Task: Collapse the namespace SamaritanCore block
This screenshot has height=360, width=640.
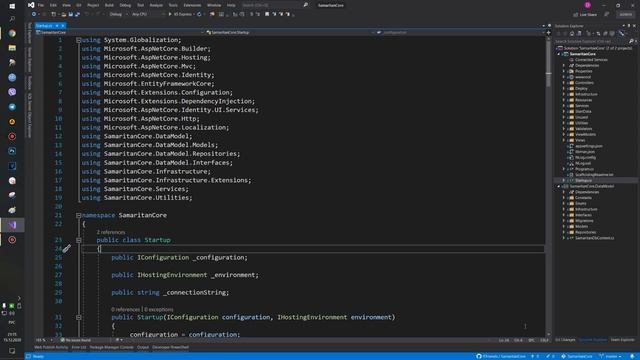Action: click(78, 215)
